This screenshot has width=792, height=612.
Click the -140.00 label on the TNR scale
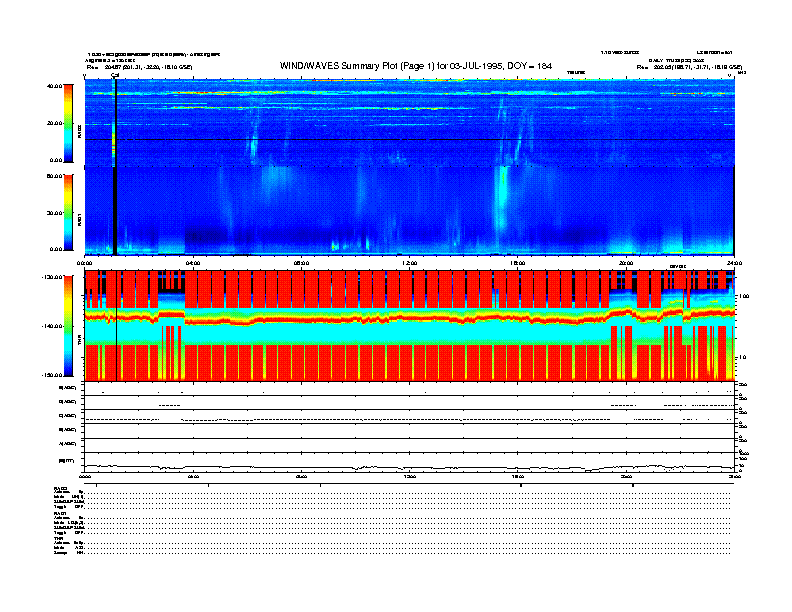pos(52,326)
